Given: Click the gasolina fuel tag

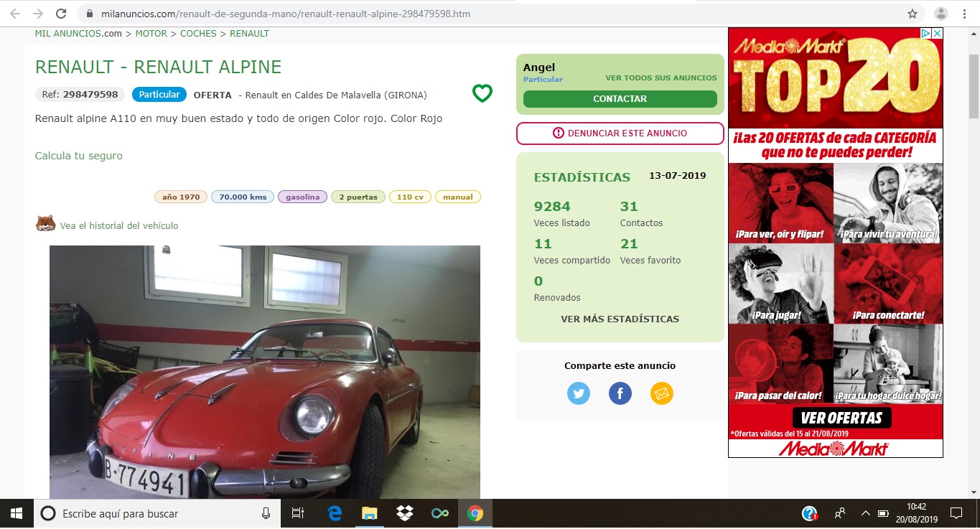Looking at the screenshot, I should [303, 197].
